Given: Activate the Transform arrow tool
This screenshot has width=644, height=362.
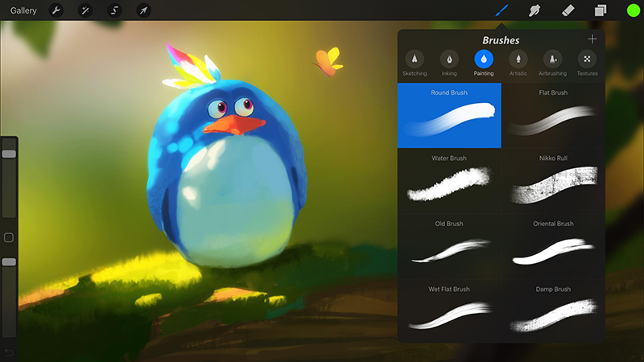Looking at the screenshot, I should pyautogui.click(x=143, y=10).
